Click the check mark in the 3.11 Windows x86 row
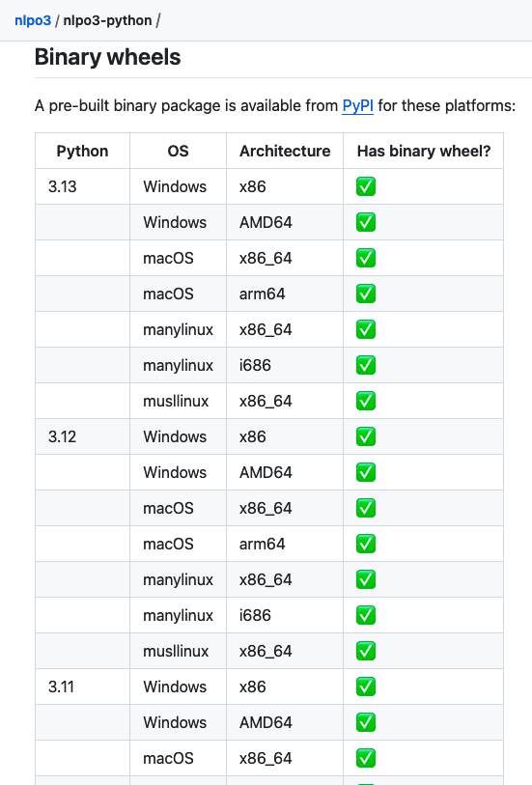The image size is (532, 785). pyautogui.click(x=366, y=687)
